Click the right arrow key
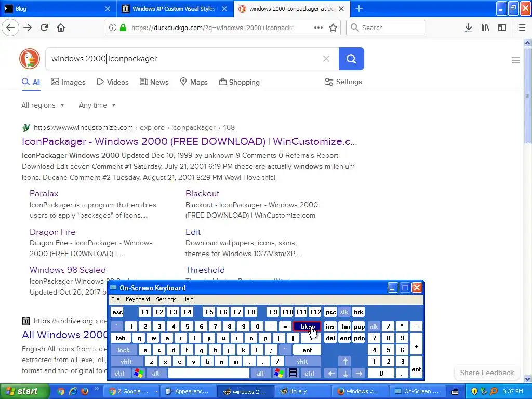The width and height of the screenshot is (532, 399). [359, 373]
